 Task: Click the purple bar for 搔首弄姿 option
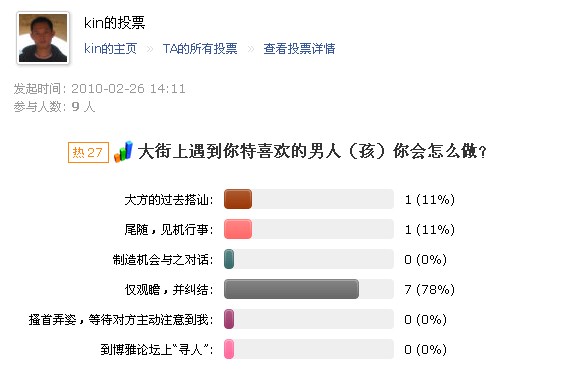pyautogui.click(x=229, y=319)
